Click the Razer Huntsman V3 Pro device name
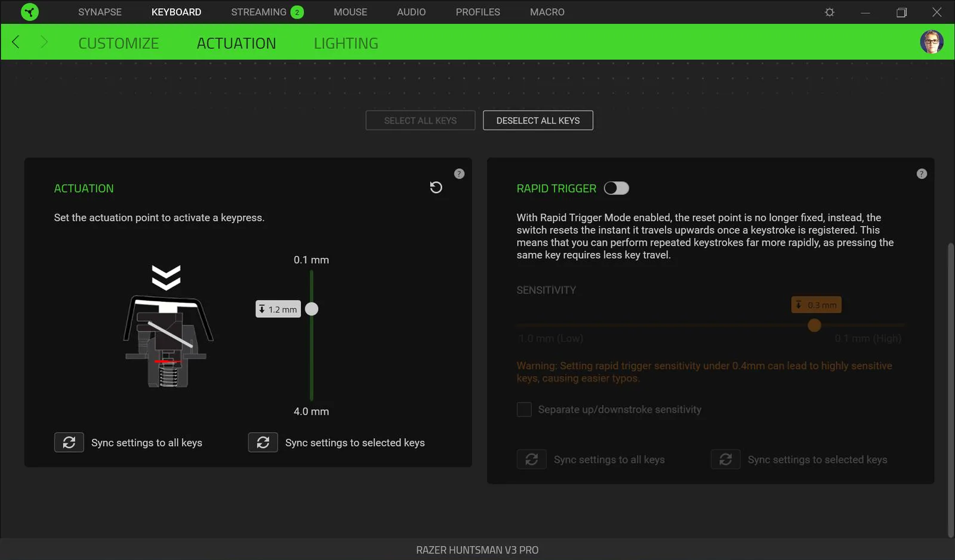 (478, 550)
